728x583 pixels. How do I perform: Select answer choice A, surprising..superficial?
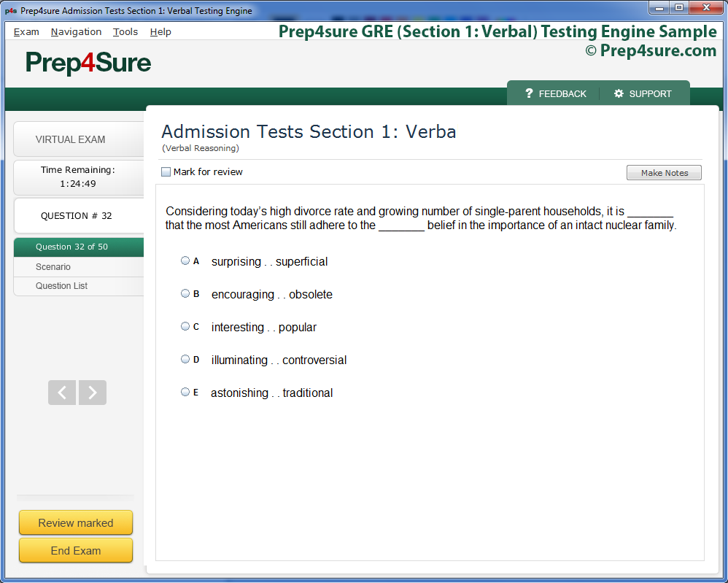[x=185, y=260]
